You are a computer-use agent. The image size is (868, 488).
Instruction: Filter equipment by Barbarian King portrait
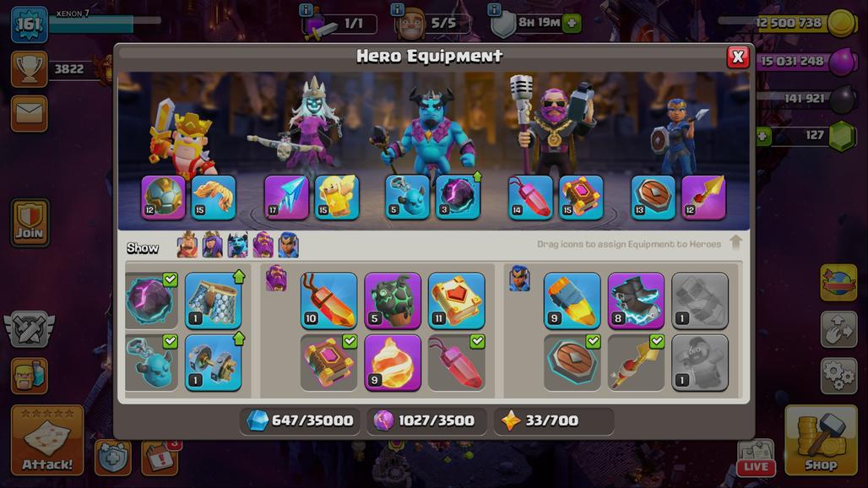pos(187,245)
